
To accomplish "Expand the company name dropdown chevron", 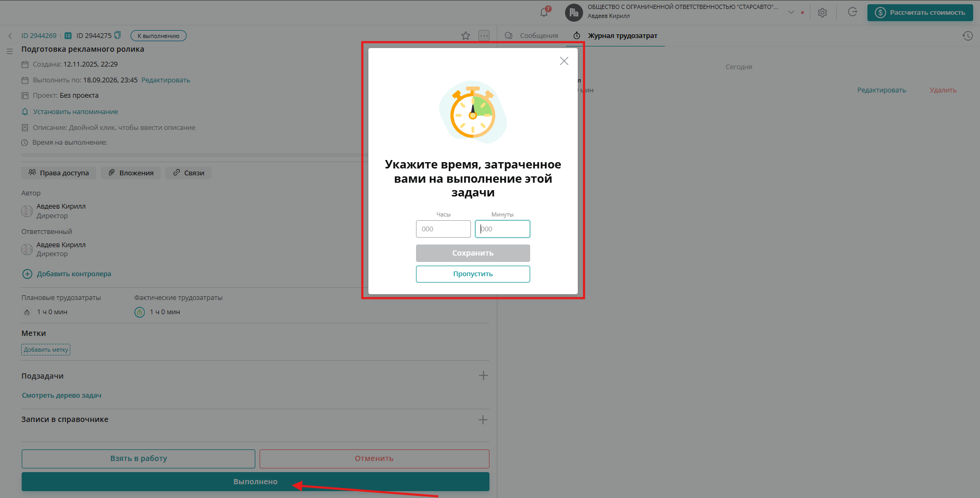I will 791,11.
